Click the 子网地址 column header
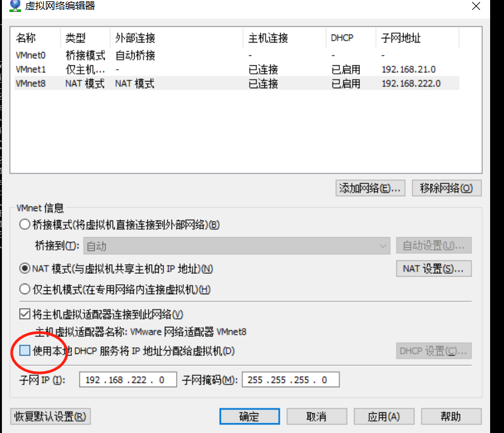504x433 pixels. (x=418, y=38)
